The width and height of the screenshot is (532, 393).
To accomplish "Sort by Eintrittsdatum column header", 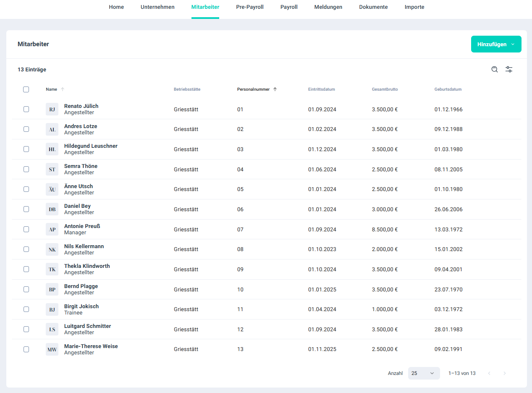I will point(321,89).
